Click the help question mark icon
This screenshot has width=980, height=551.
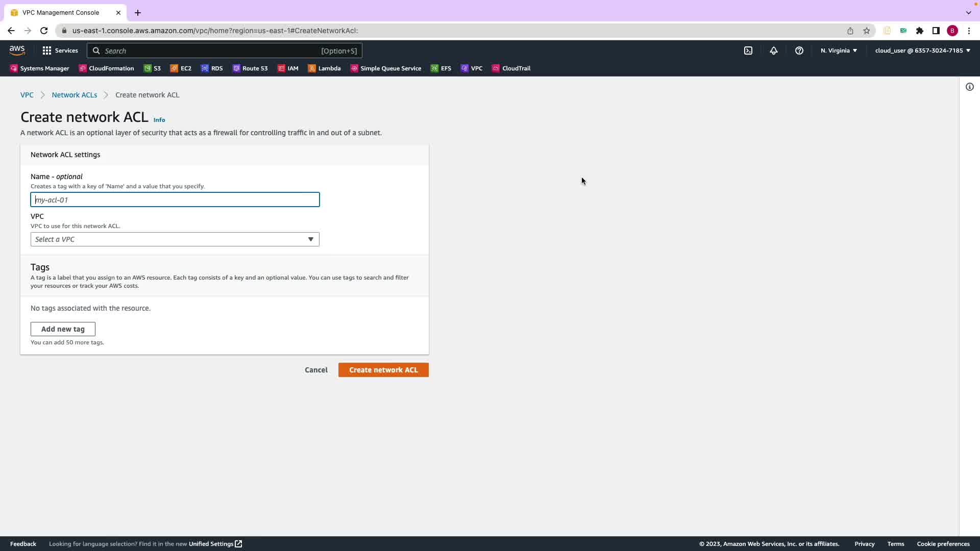click(x=799, y=51)
